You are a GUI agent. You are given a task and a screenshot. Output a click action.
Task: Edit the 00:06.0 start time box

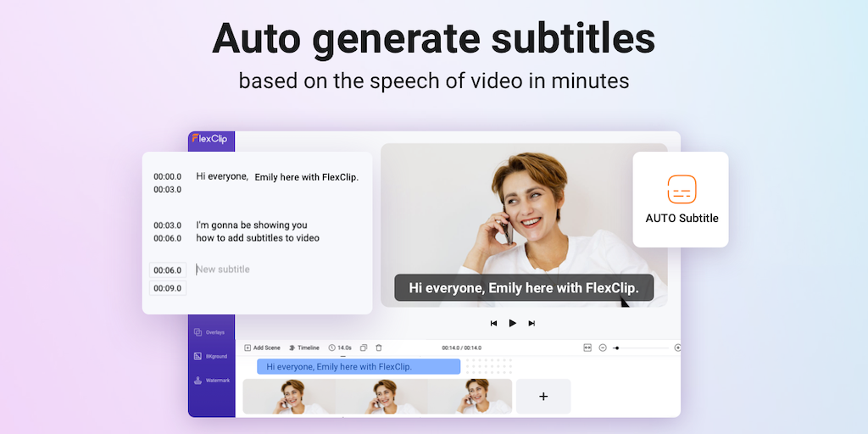[x=168, y=270]
